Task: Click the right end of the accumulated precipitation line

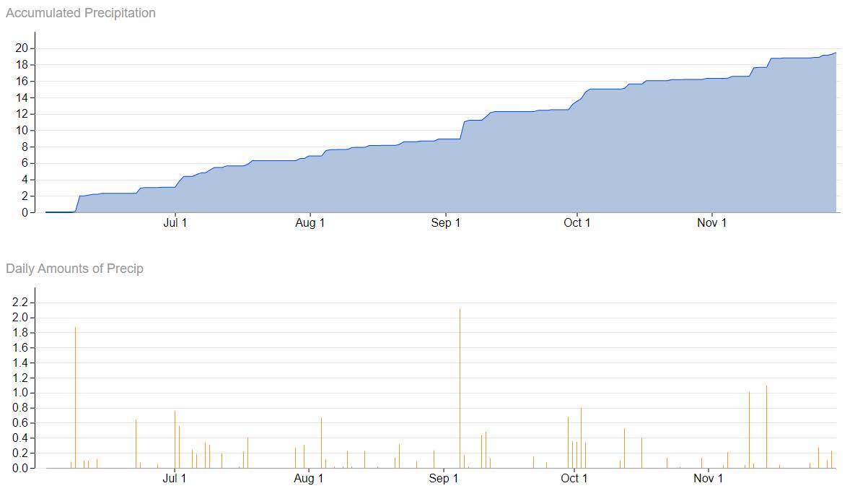Action: (x=835, y=53)
